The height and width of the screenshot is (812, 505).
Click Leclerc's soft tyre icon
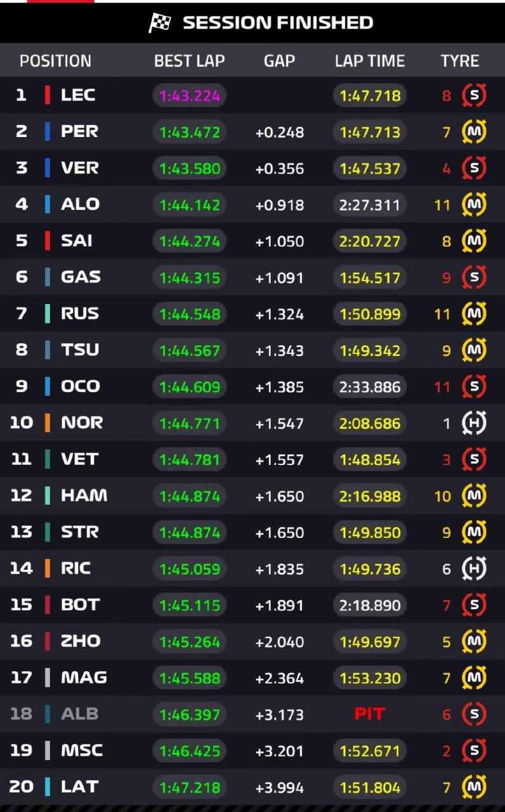pyautogui.click(x=474, y=96)
